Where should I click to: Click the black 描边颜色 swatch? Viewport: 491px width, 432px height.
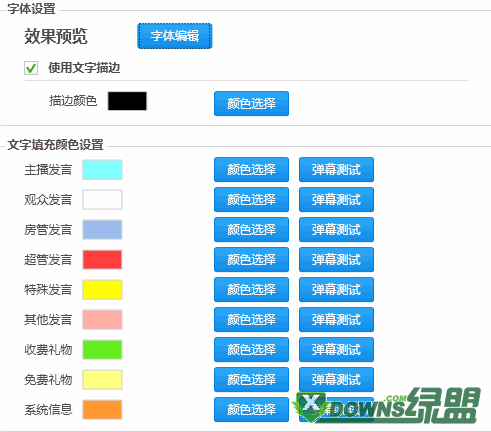coord(127,101)
